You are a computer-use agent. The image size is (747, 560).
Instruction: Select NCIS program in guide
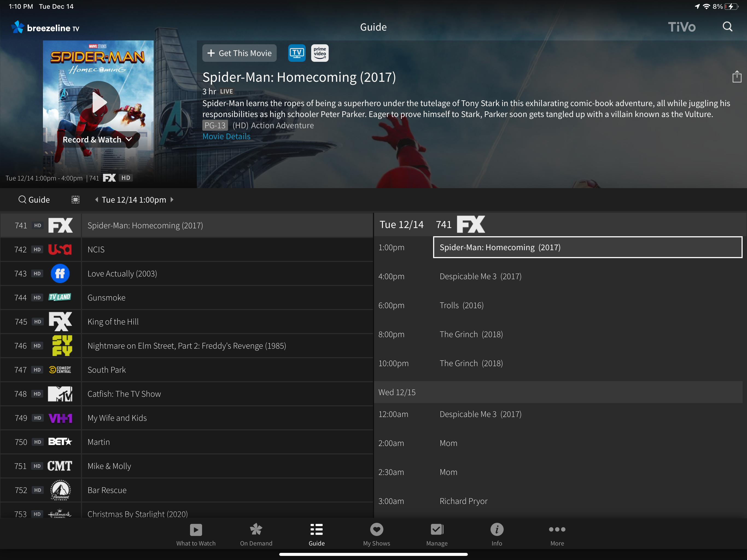coord(227,250)
